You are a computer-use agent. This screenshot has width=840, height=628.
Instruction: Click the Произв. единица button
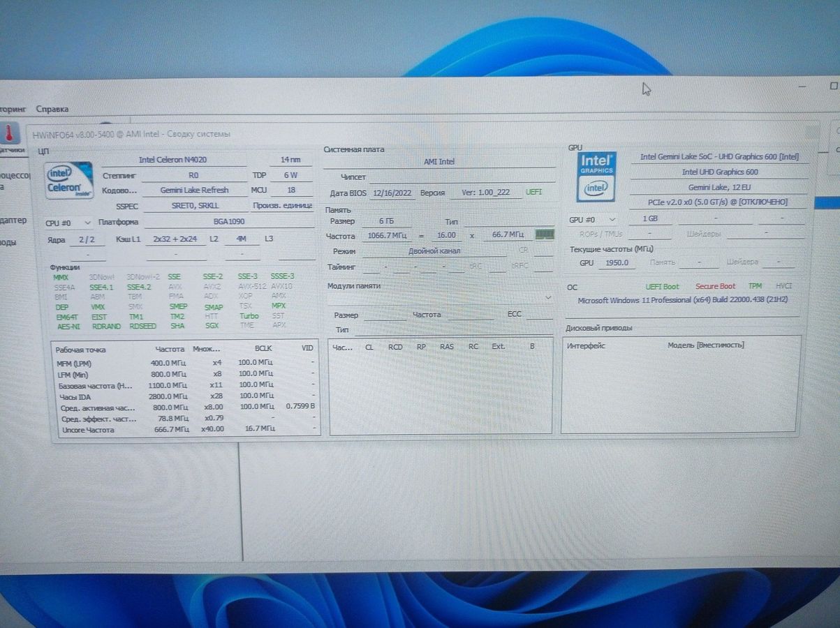point(282,206)
